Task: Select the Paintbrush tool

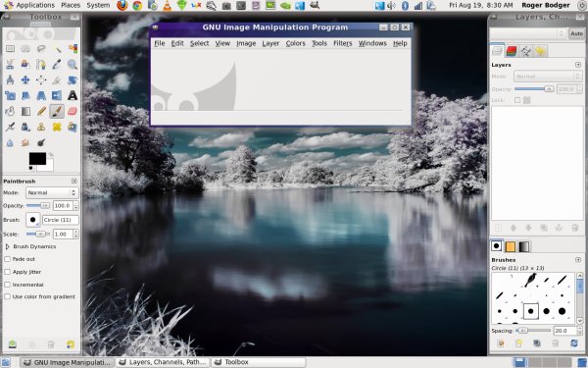Action: pos(57,111)
